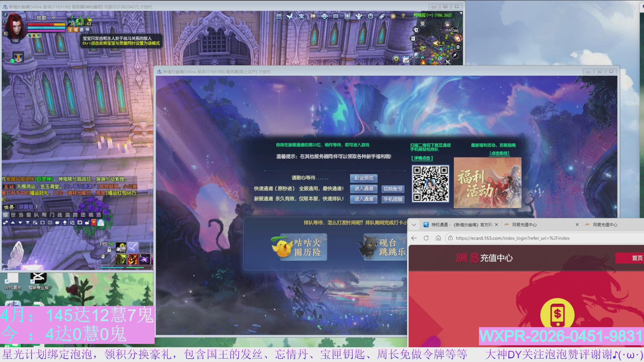Click the chat scroll up triangle
The height and width of the screenshot is (362, 644).
(13, 223)
